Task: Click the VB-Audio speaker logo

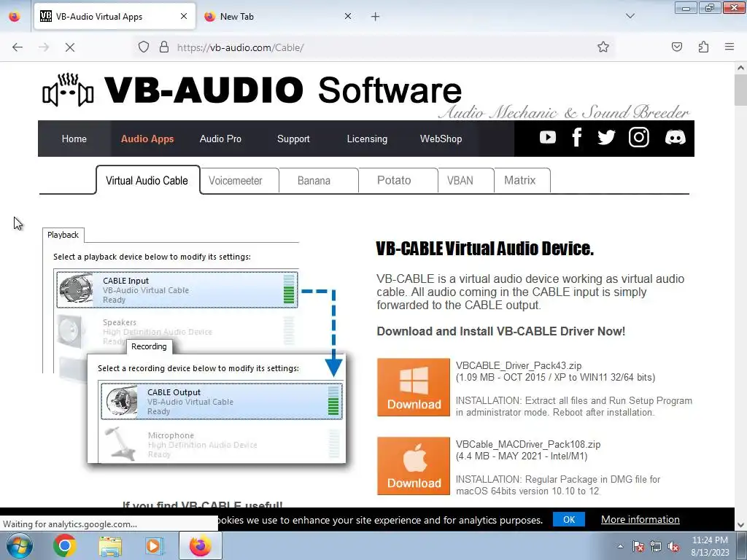Action: pos(68,90)
